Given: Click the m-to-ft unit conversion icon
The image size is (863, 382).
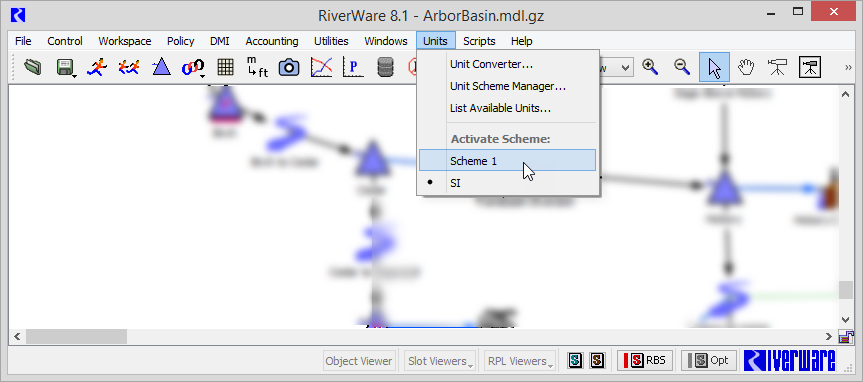Looking at the screenshot, I should click(257, 67).
